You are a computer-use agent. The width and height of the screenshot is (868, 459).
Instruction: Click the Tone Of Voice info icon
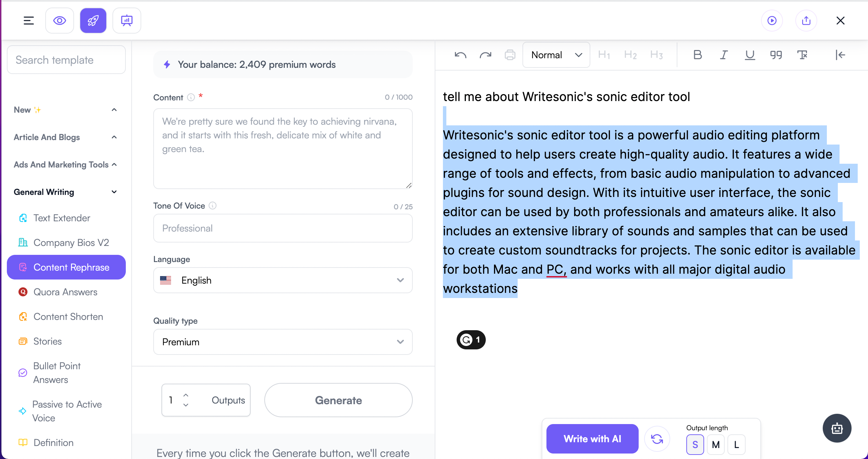[213, 206]
